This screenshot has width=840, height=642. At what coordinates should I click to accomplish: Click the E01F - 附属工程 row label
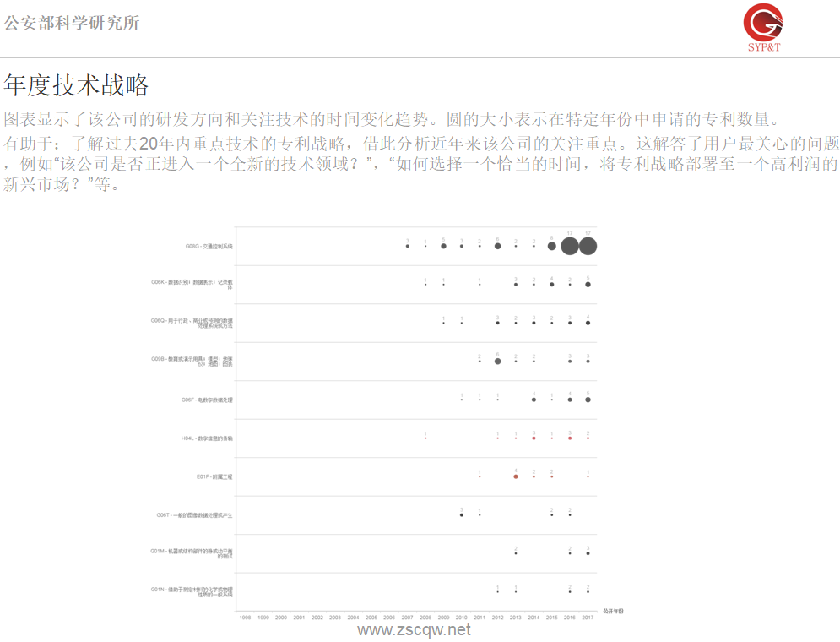click(214, 476)
